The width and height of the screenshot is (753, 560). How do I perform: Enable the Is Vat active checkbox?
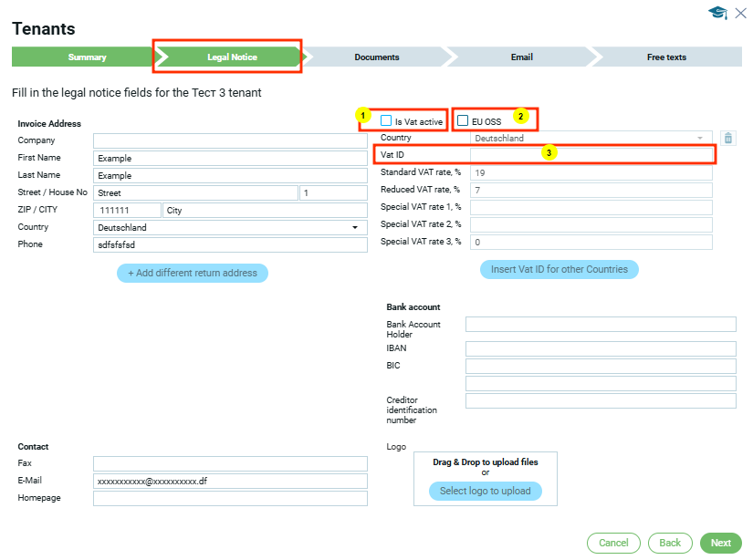(x=386, y=120)
